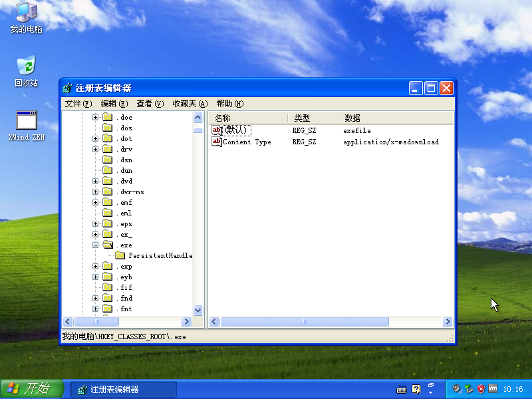Expand the .dvr-ms registry key
The height and width of the screenshot is (399, 532).
pyautogui.click(x=95, y=192)
